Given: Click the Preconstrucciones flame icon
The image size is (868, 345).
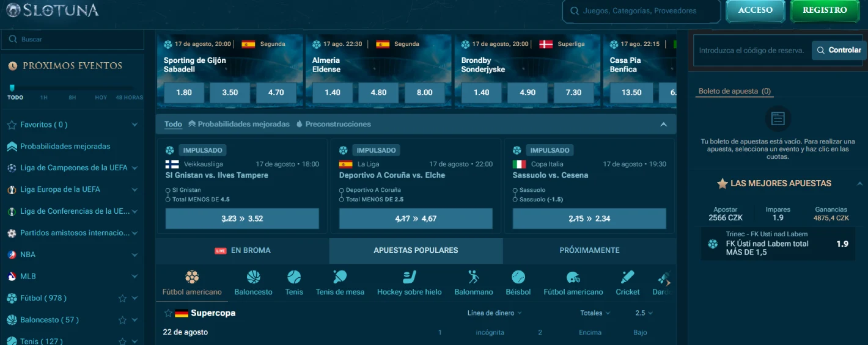Looking at the screenshot, I should click(x=300, y=124).
